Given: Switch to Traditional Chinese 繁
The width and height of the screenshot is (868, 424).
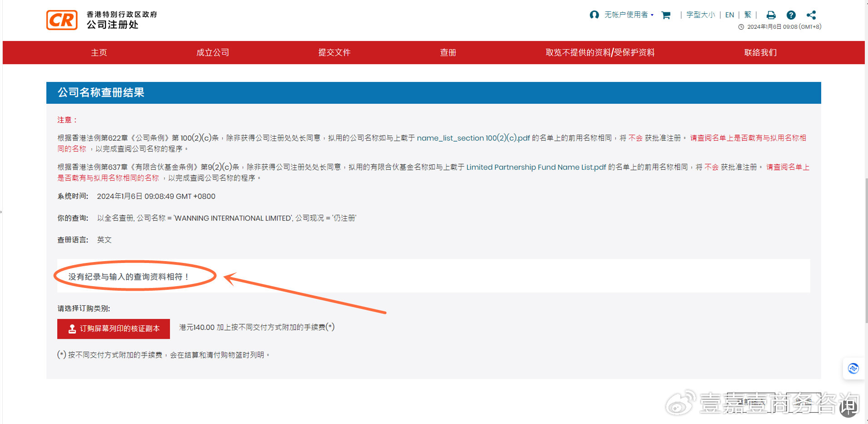Looking at the screenshot, I should pyautogui.click(x=748, y=15).
